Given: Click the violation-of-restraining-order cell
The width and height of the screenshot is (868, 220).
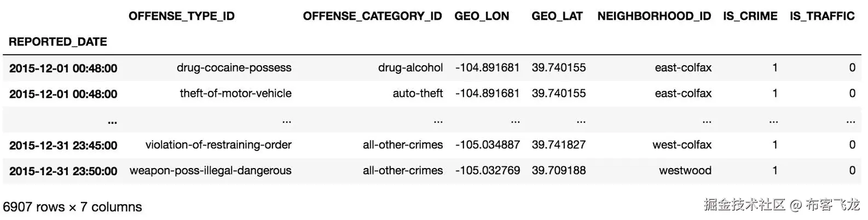Looking at the screenshot, I should coord(218,145).
